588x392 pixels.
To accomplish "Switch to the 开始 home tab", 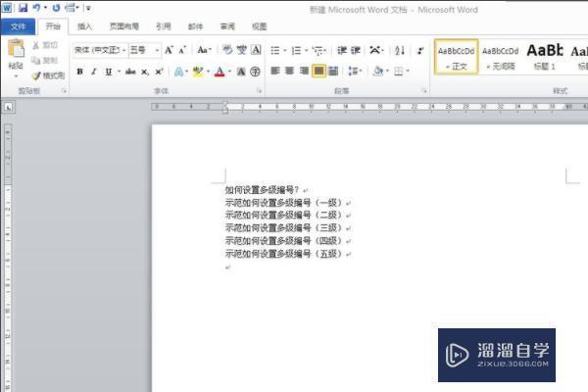I will [x=53, y=26].
